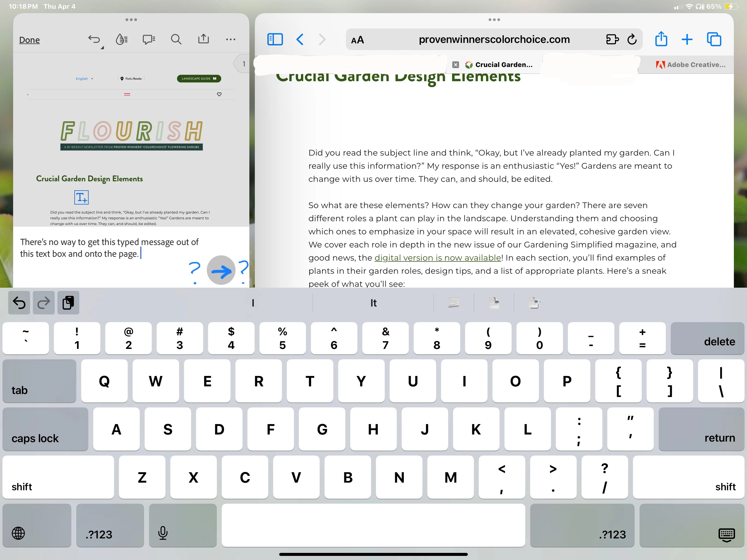747x560 pixels.
Task: Switch to Adobe Creative tab
Action: (691, 65)
